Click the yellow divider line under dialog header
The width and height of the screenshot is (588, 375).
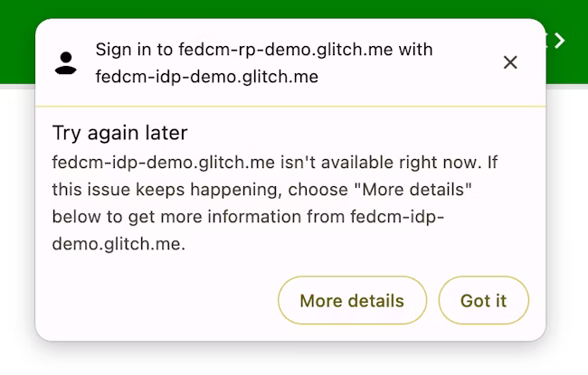click(289, 107)
